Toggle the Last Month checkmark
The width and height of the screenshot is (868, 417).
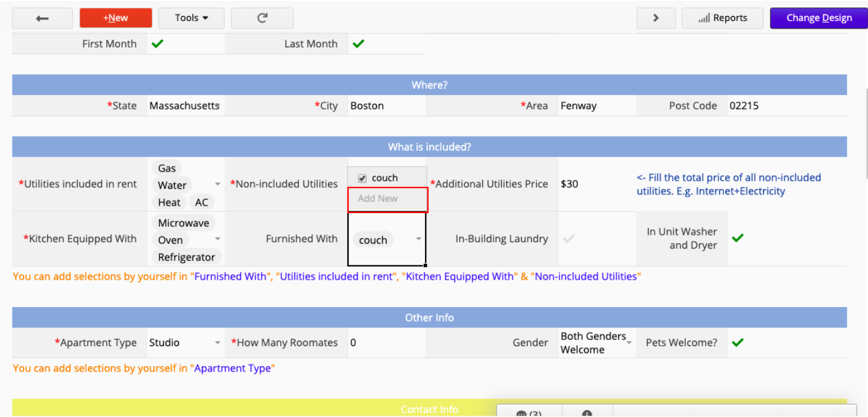coord(359,44)
